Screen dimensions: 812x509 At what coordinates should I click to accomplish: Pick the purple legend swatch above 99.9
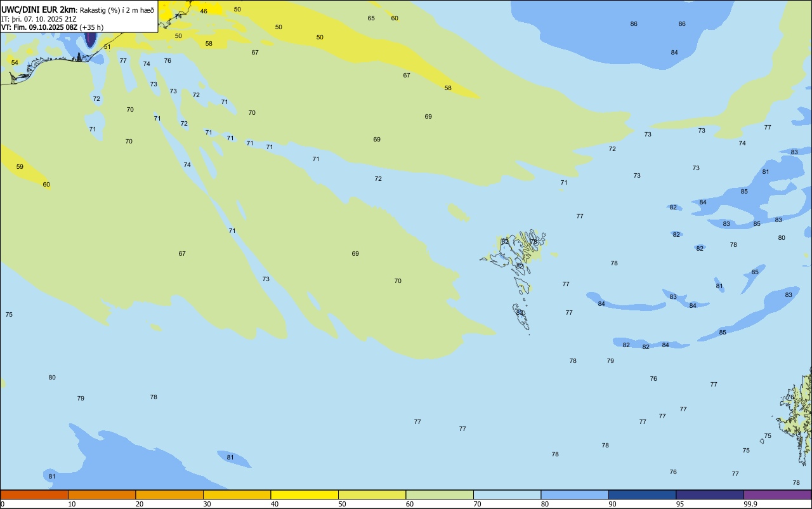777,494
